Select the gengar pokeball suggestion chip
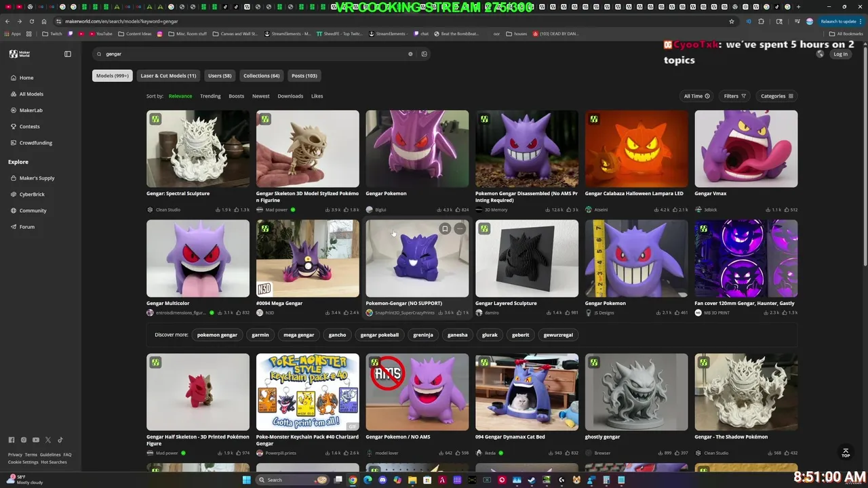Screen dimensions: 868x488 (380, 335)
